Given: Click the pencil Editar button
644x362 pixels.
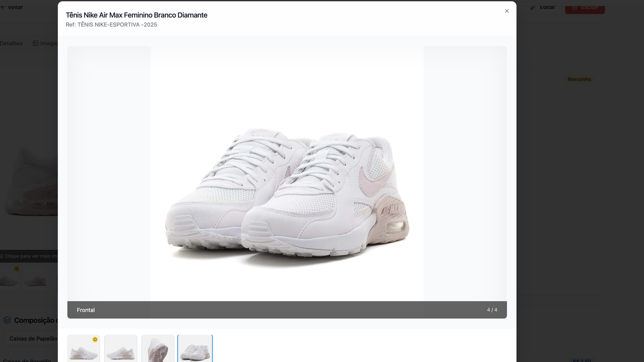Looking at the screenshot, I should 543,7.
